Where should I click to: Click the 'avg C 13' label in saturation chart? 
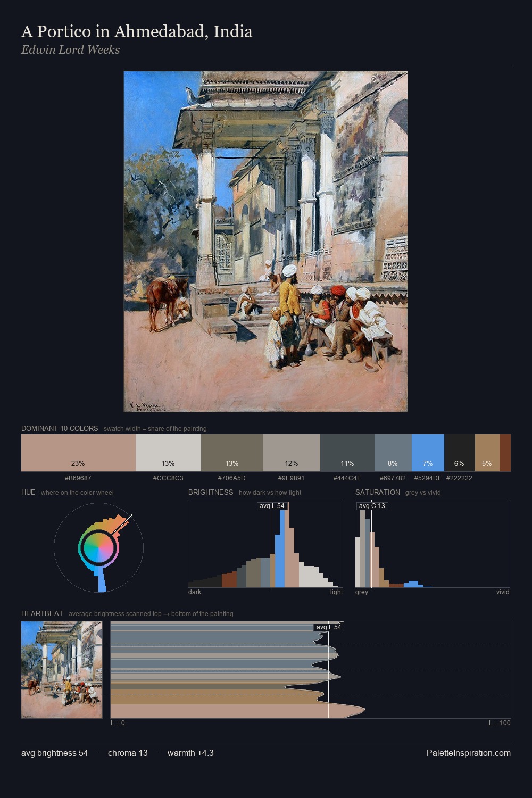tap(372, 506)
